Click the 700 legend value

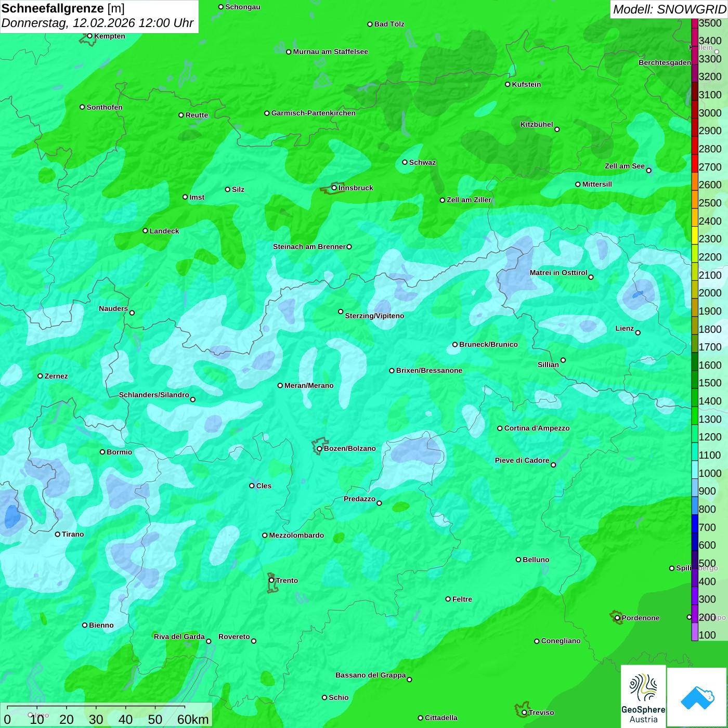click(707, 527)
